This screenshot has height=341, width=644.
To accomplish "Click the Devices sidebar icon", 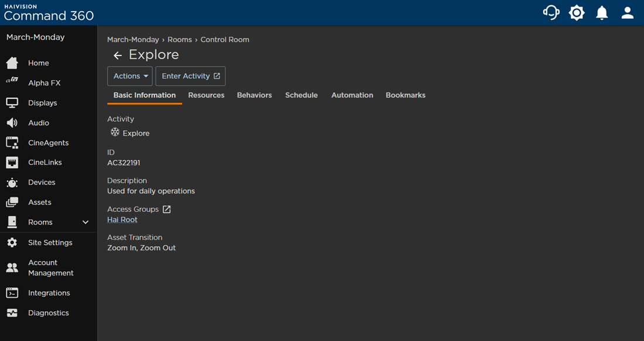I will (12, 182).
